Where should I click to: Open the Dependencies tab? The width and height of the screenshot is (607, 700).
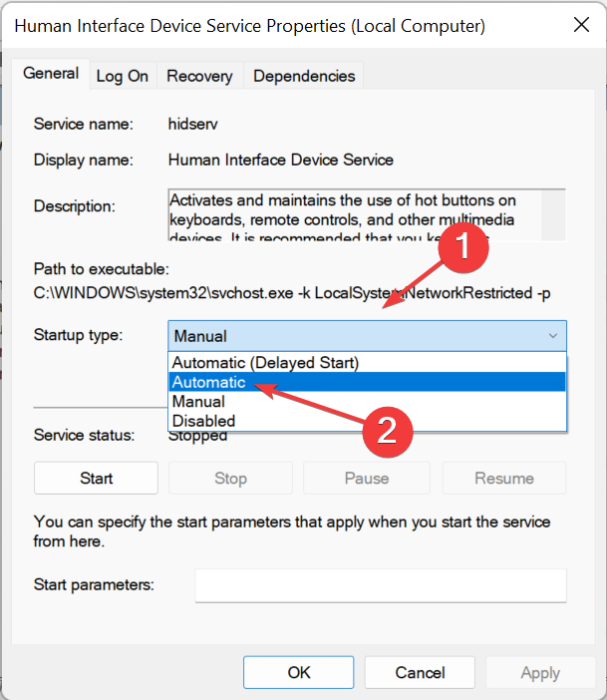point(304,76)
